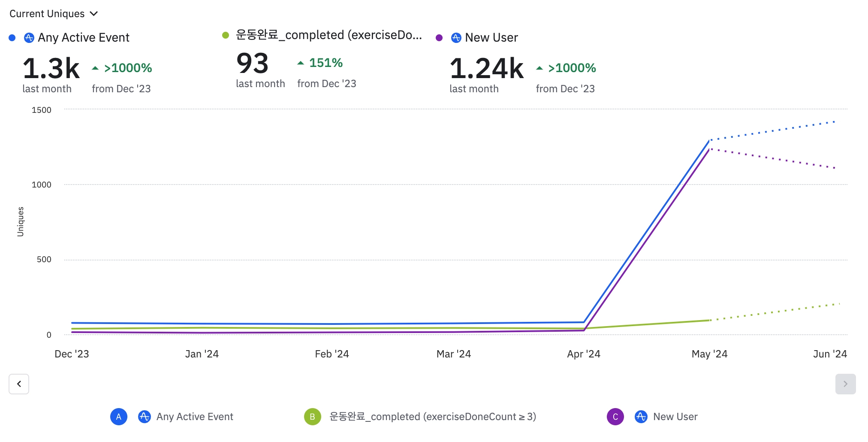Screen dimensions: 868x442
Task: Select the Any Active Event label above 1.3k
Action: coord(84,38)
